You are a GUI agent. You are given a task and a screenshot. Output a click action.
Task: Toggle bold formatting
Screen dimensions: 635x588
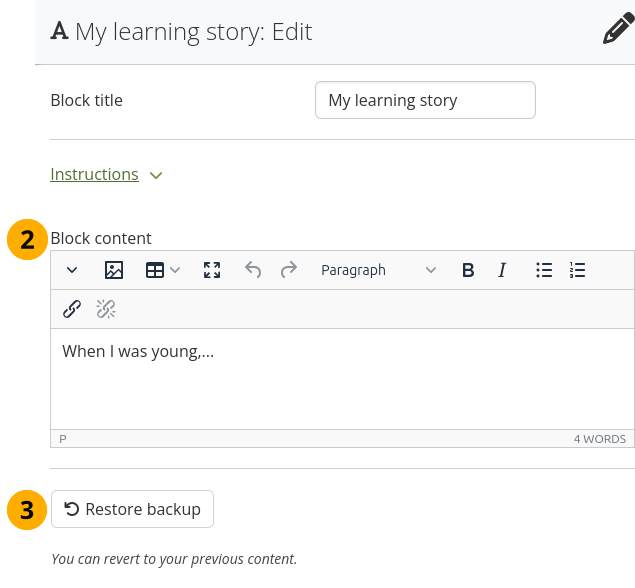[x=467, y=270]
